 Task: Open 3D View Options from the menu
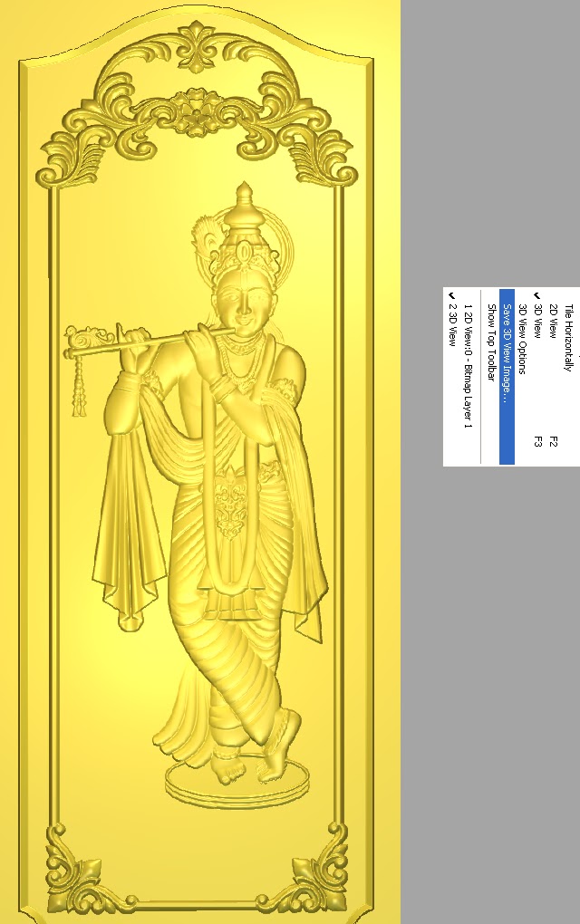522,376
